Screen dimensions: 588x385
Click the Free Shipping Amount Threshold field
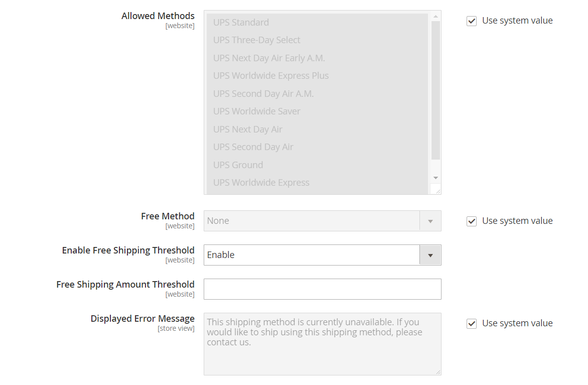coord(322,289)
